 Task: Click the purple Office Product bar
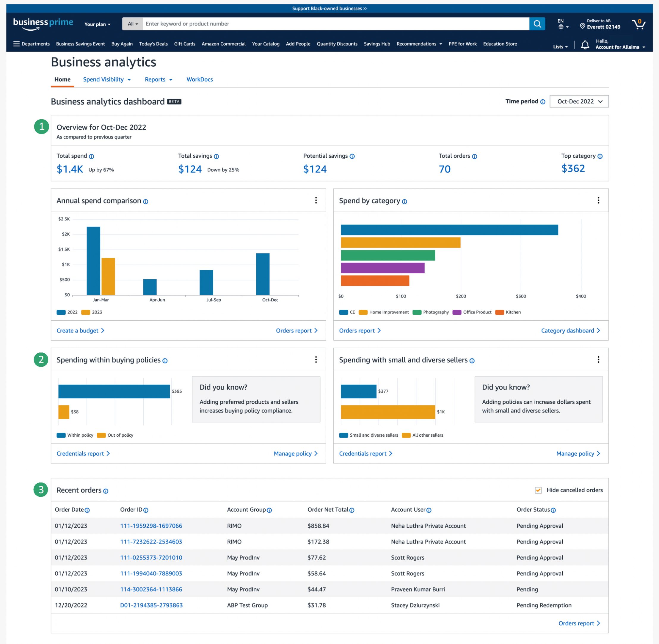(382, 268)
